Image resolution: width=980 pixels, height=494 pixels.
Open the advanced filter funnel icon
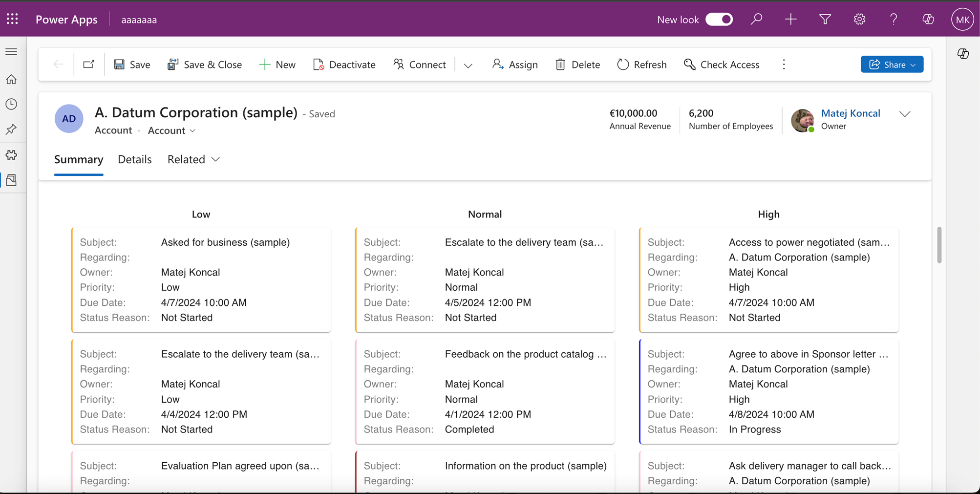825,19
